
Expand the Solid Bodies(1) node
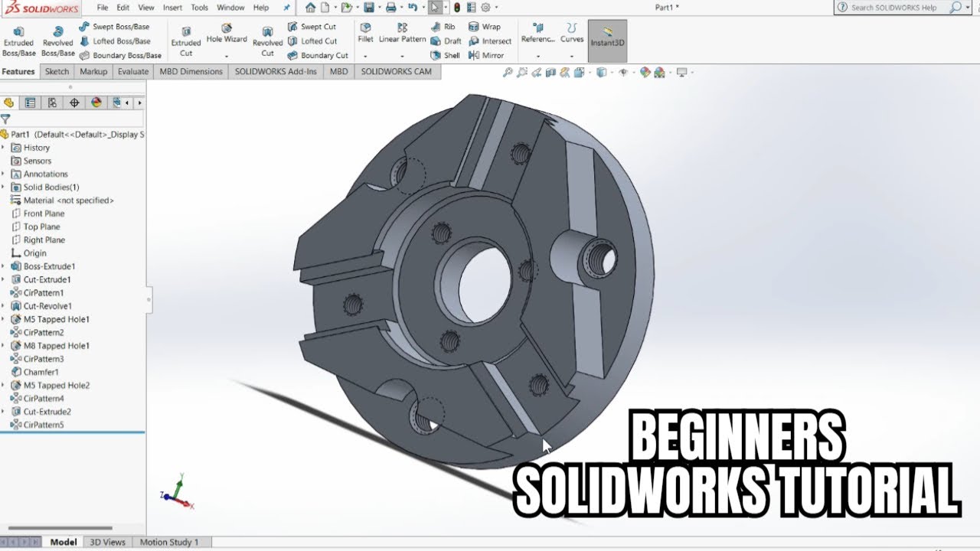(3, 187)
